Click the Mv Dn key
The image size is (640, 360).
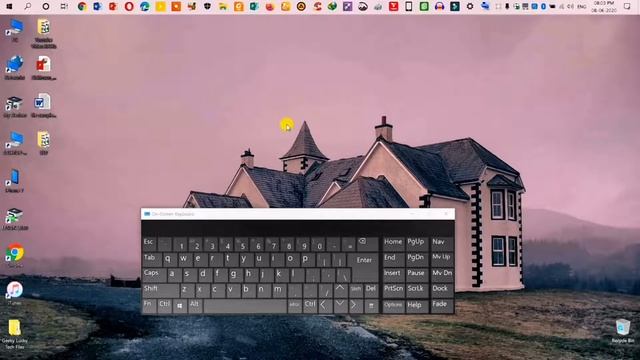pyautogui.click(x=442, y=275)
